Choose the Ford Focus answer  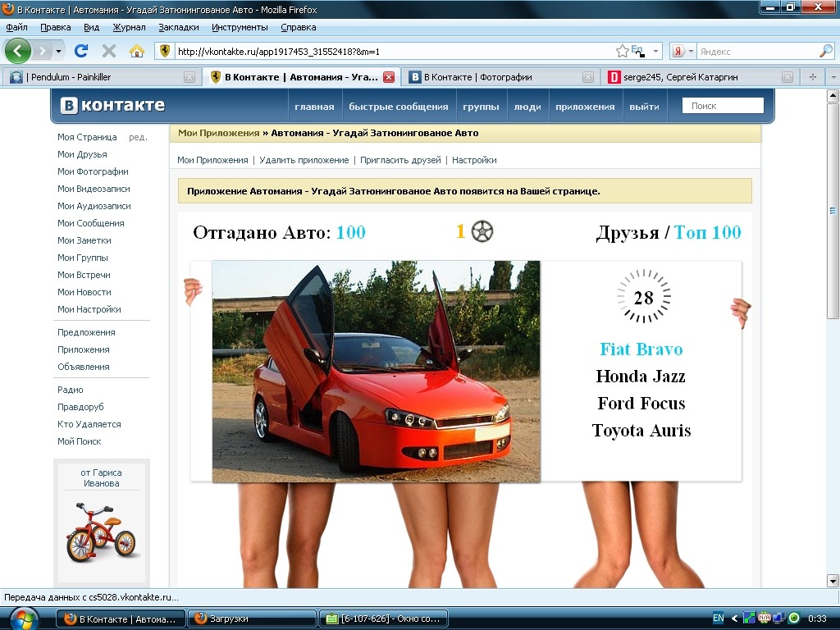(x=641, y=403)
